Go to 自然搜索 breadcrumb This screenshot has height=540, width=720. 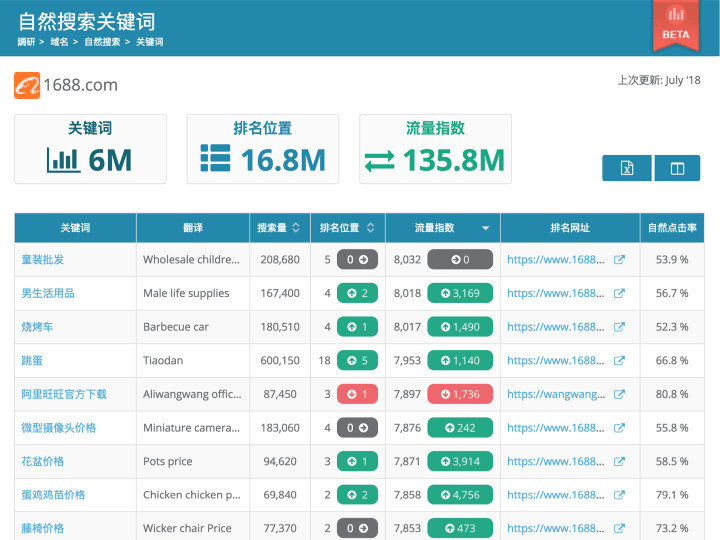(102, 42)
